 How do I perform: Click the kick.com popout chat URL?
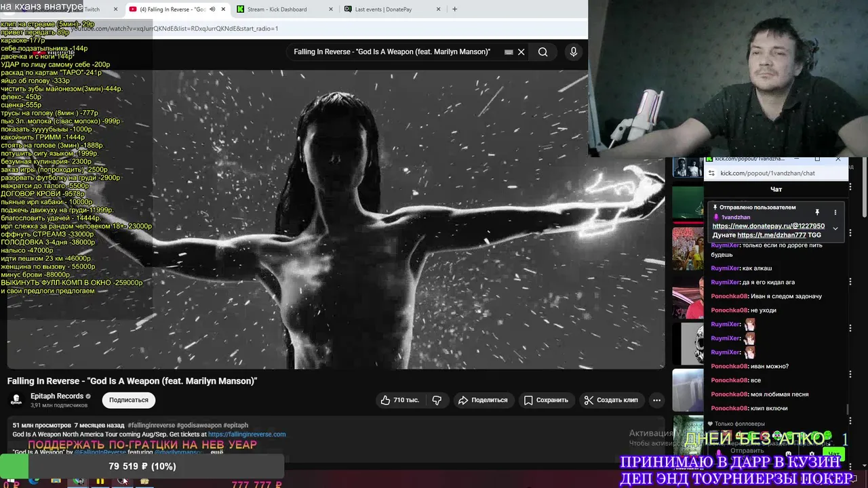pos(768,173)
